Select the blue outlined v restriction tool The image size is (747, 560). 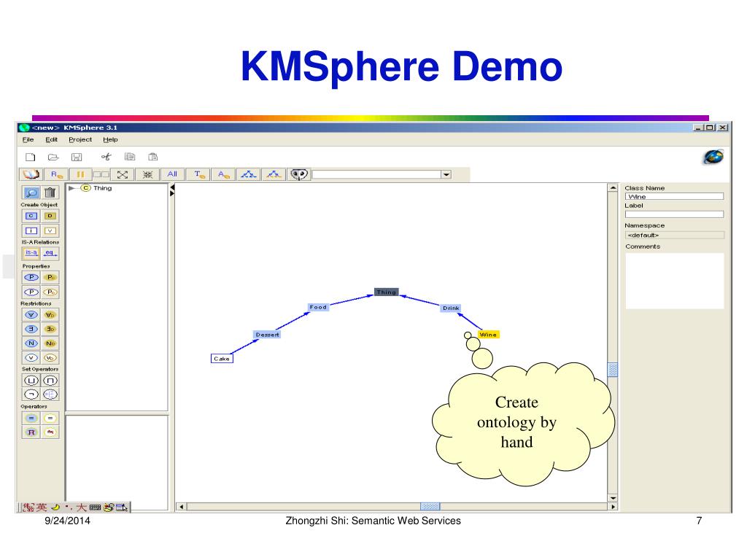31,357
